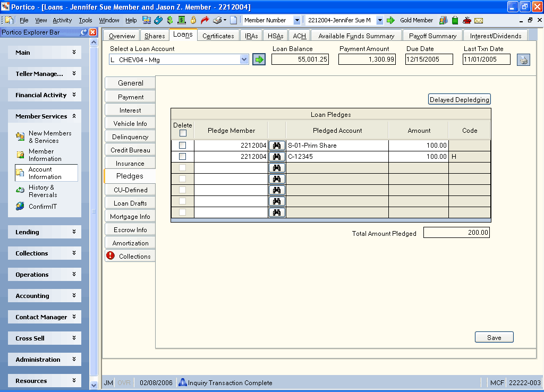Click binoculars lookup for C-12345 row
This screenshot has height=392, width=544.
click(x=276, y=157)
